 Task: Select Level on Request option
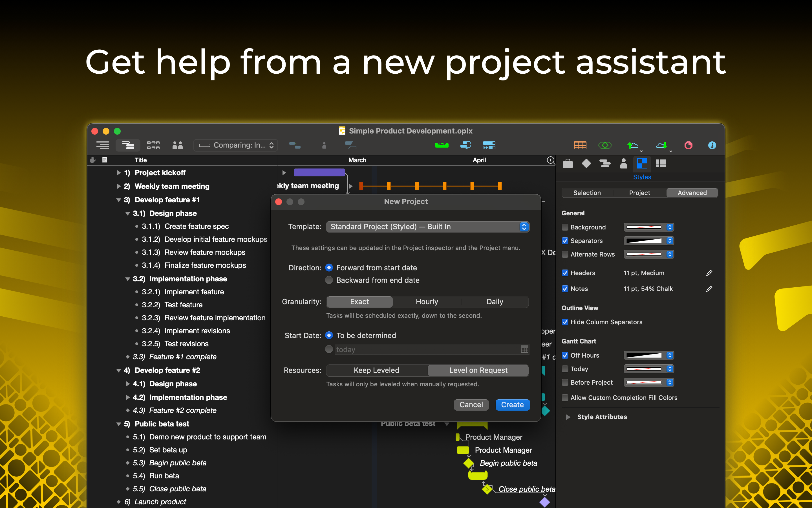478,370
